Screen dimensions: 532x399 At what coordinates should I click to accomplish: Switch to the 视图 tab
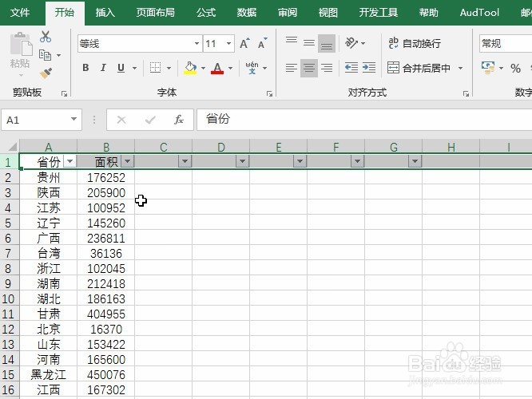tap(328, 13)
